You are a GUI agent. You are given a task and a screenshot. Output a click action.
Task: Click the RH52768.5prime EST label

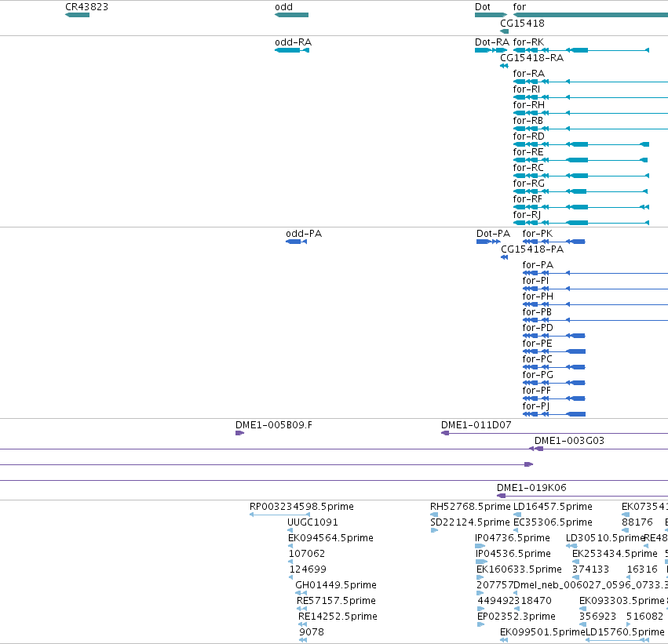[x=470, y=507]
